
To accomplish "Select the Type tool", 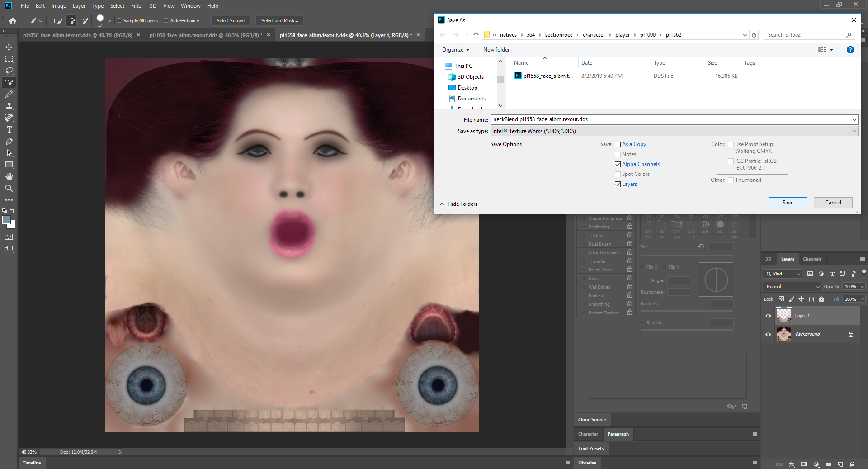I will tap(9, 129).
